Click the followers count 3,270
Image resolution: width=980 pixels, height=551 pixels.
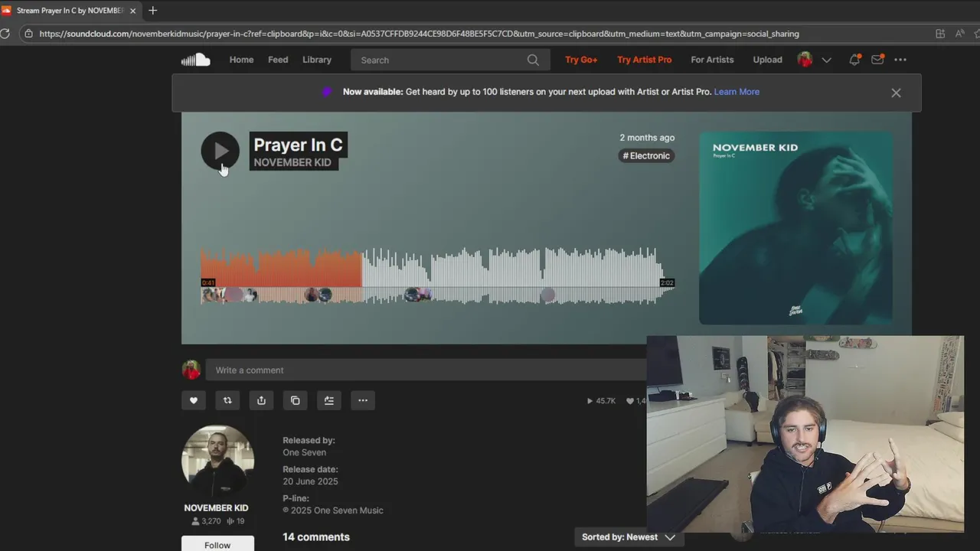pos(206,521)
